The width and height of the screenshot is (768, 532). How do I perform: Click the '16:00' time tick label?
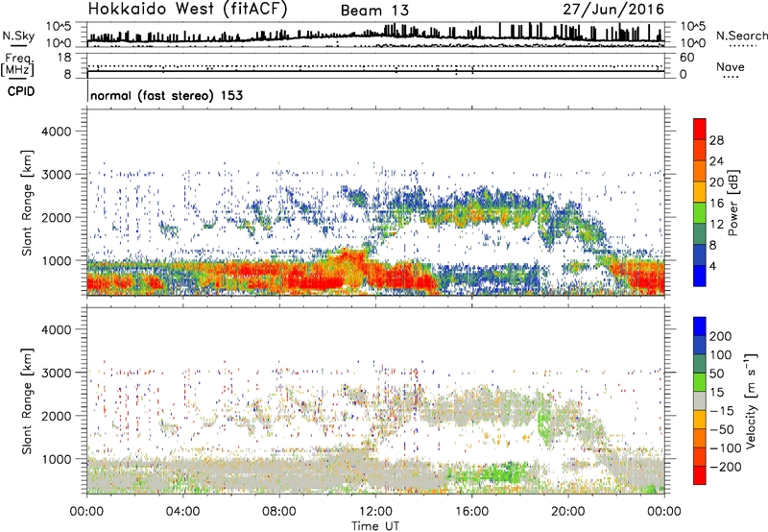[x=471, y=512]
